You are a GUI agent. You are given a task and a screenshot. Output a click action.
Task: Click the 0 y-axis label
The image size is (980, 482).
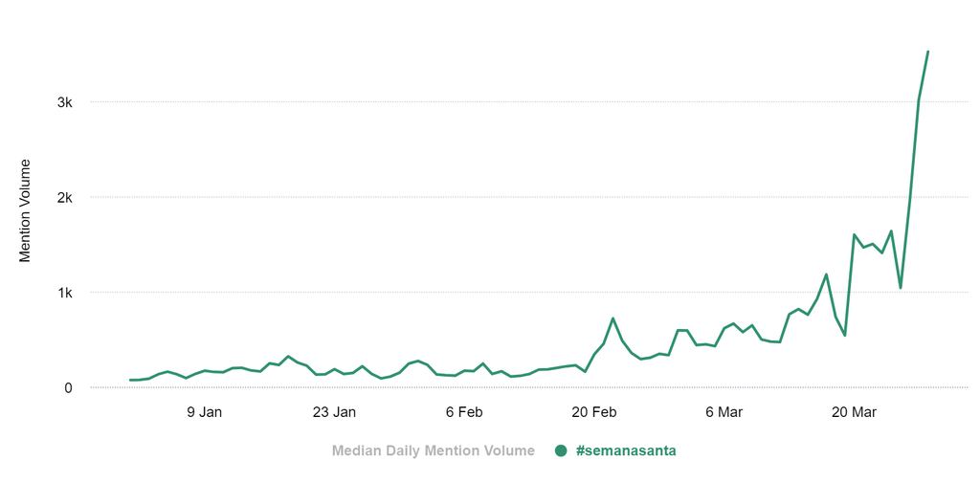click(x=68, y=387)
